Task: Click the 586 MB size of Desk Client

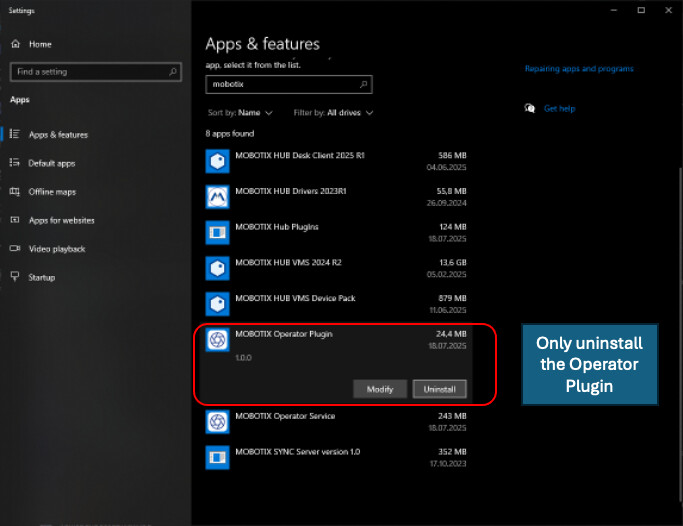Action: [452, 155]
